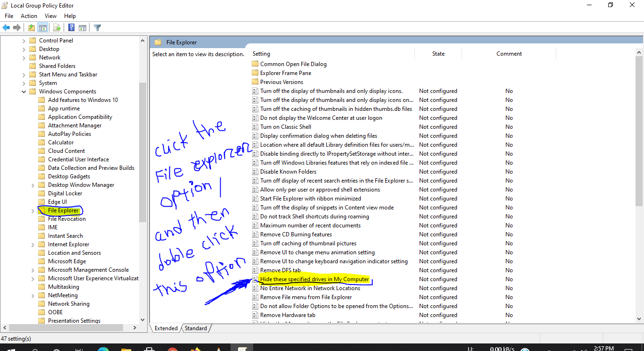Select the Instant Search tree item
The height and width of the screenshot is (351, 644).
pyautogui.click(x=65, y=235)
